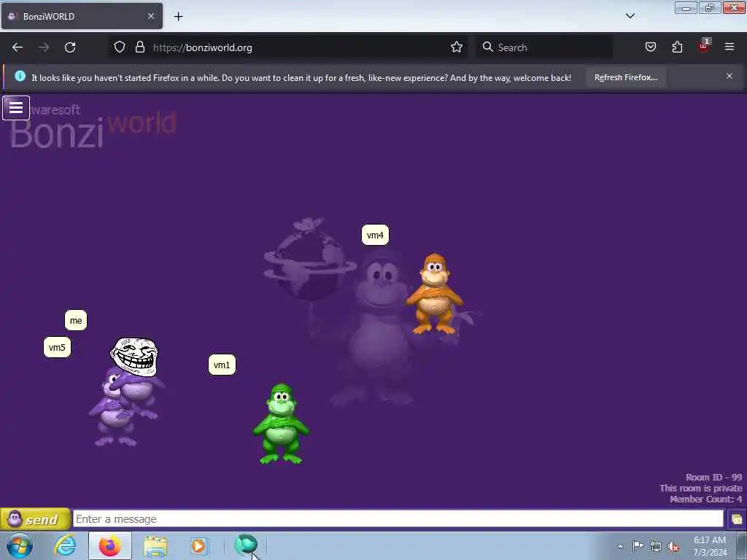747x560 pixels.
Task: Open Firefox application menu
Action: (729, 47)
